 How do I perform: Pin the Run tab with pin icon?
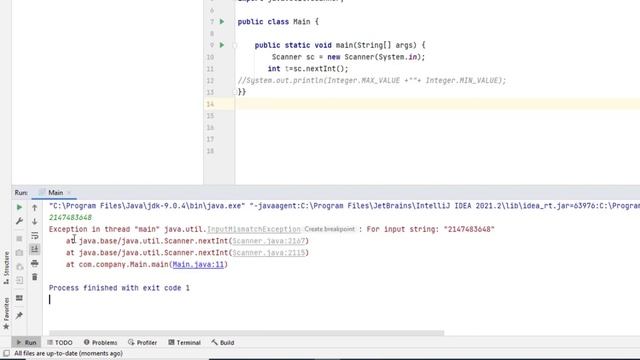[x=19, y=315]
